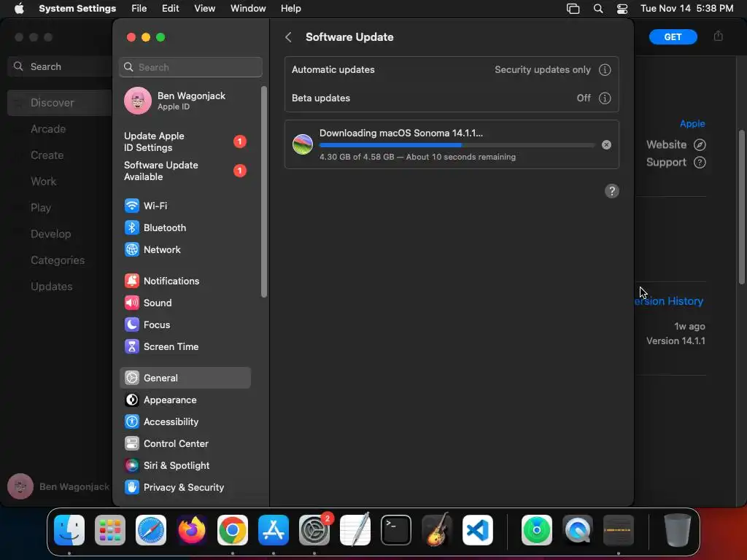Image resolution: width=747 pixels, height=560 pixels.
Task: Open Appearance settings
Action: click(185, 400)
